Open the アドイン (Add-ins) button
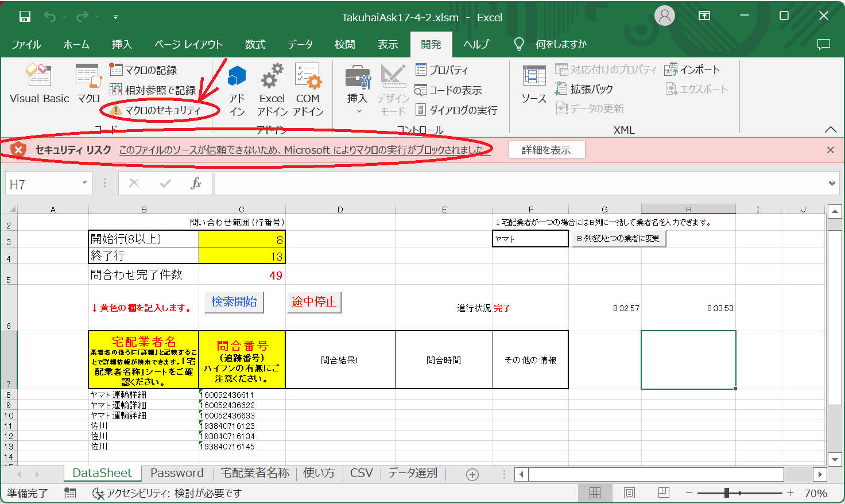845x504 pixels. point(237,91)
